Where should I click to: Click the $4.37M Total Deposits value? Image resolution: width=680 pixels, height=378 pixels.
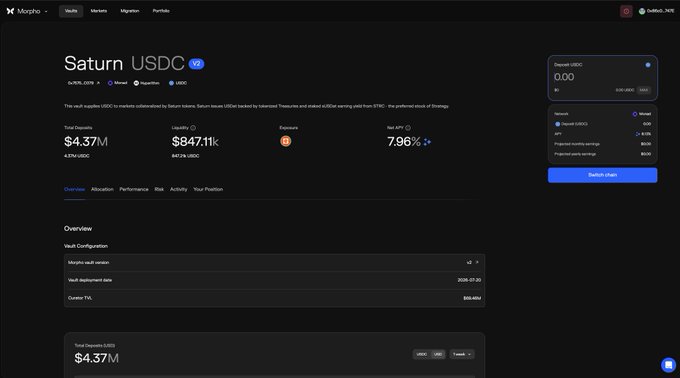(x=86, y=142)
